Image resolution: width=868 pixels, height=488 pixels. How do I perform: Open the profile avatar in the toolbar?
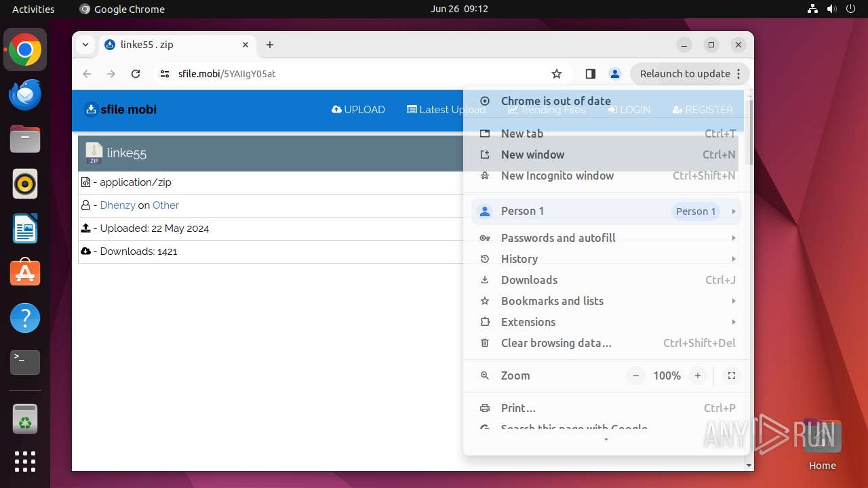[x=614, y=74]
